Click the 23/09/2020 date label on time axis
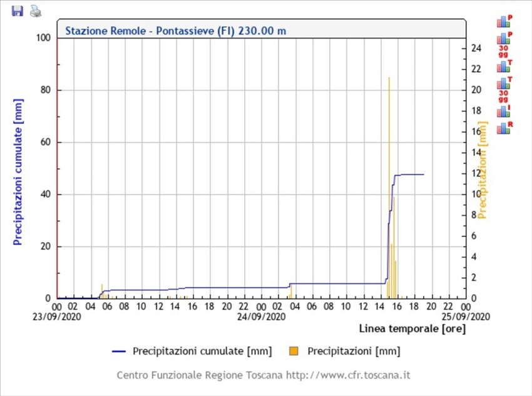Screen dimensions: 532x396 57,317
